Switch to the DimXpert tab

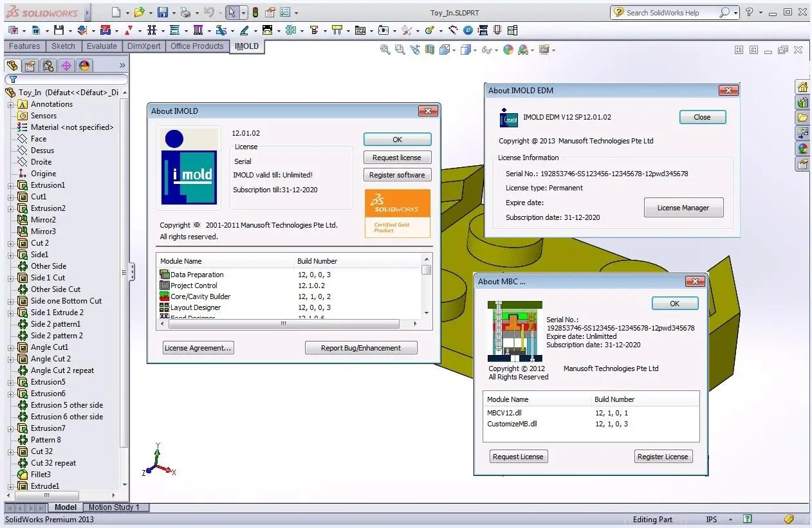tap(144, 46)
